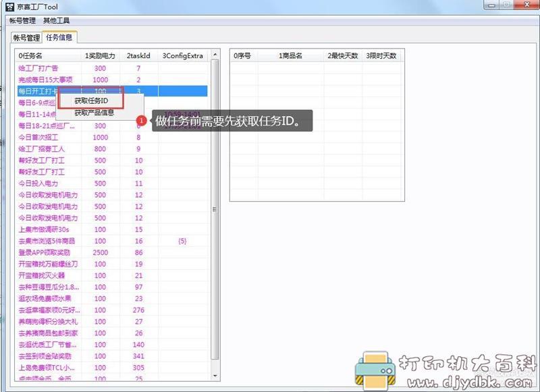Select the 逛农场免费领水果 task row
Viewport: 540px width, 392px height.
coord(111,299)
